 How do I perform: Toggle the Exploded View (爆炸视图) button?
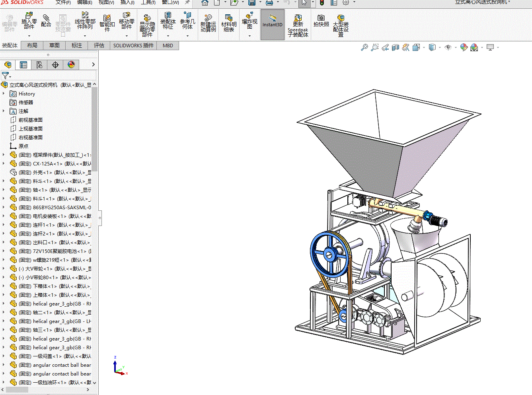click(x=249, y=21)
